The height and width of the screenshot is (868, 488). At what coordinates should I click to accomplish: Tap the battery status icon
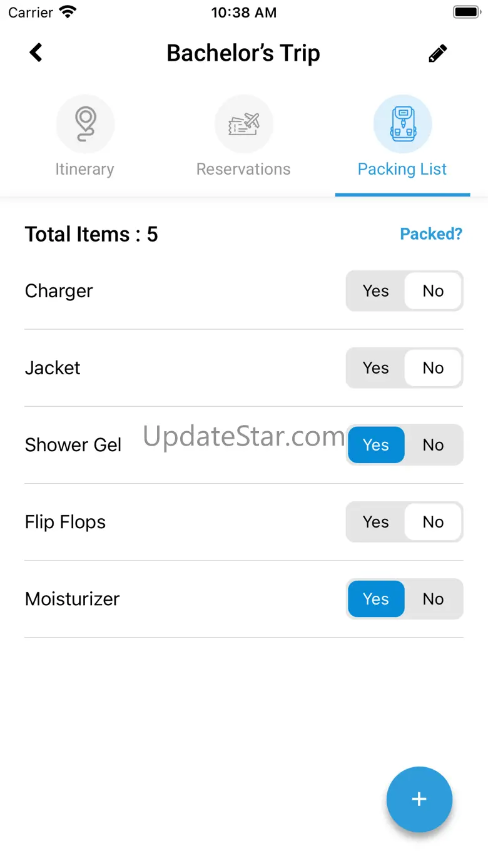(466, 12)
